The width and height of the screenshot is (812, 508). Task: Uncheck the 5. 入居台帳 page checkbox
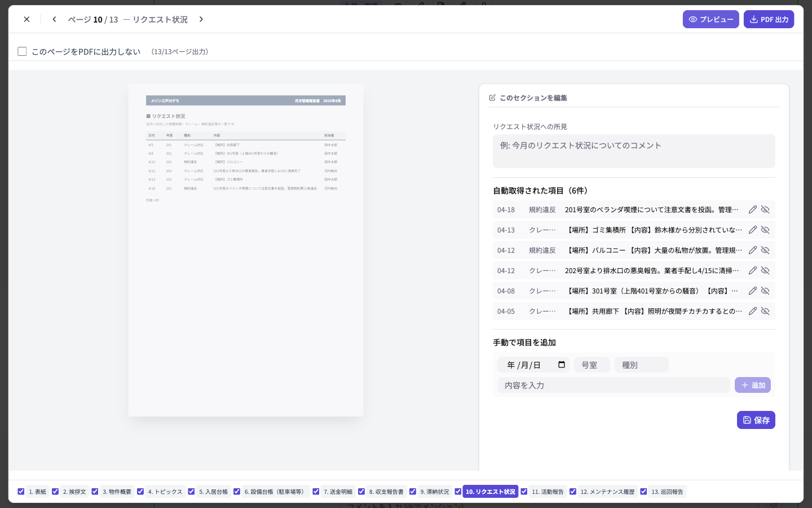pos(191,492)
